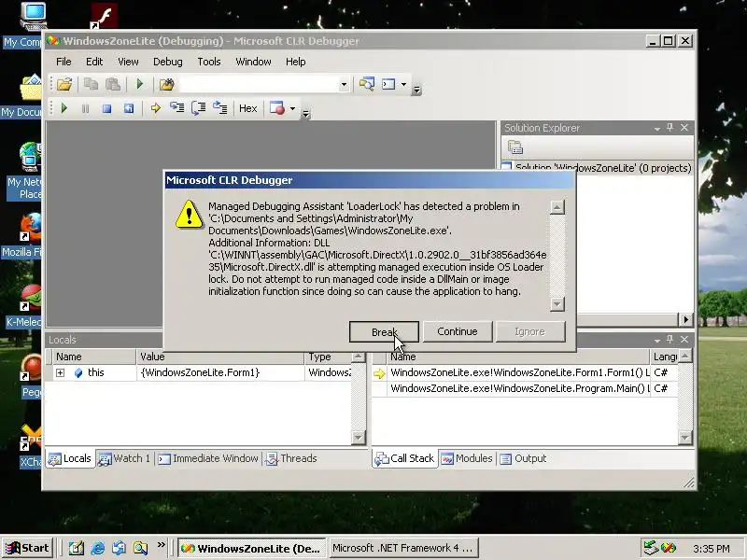Switch to the Threads tab

click(x=291, y=458)
